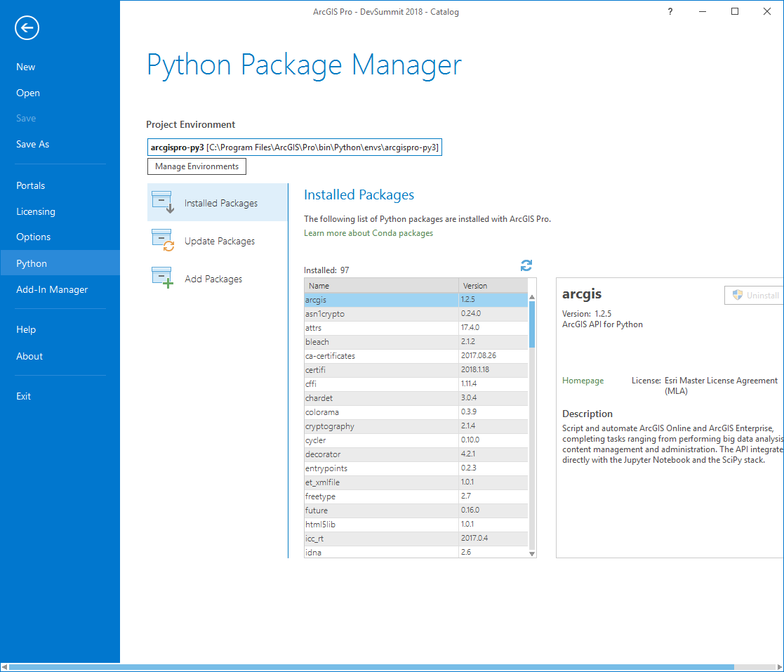Open the arcgis Homepage link
784x672 pixels.
click(x=583, y=381)
